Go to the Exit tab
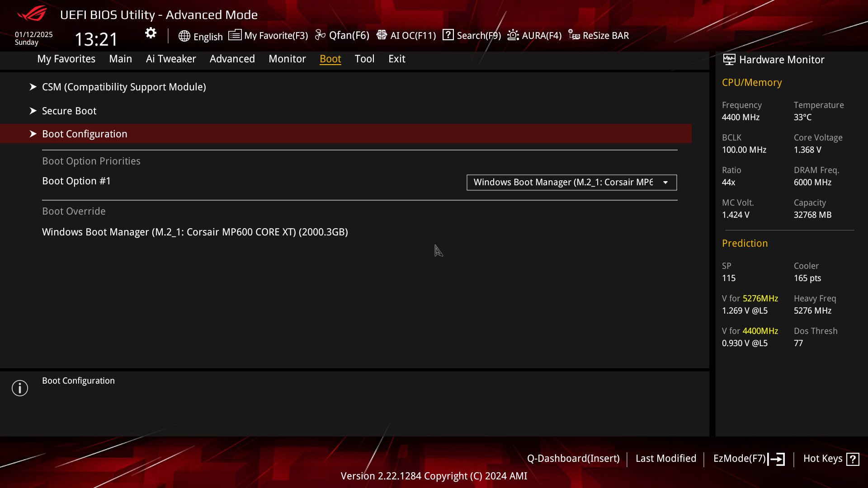 coord(396,59)
